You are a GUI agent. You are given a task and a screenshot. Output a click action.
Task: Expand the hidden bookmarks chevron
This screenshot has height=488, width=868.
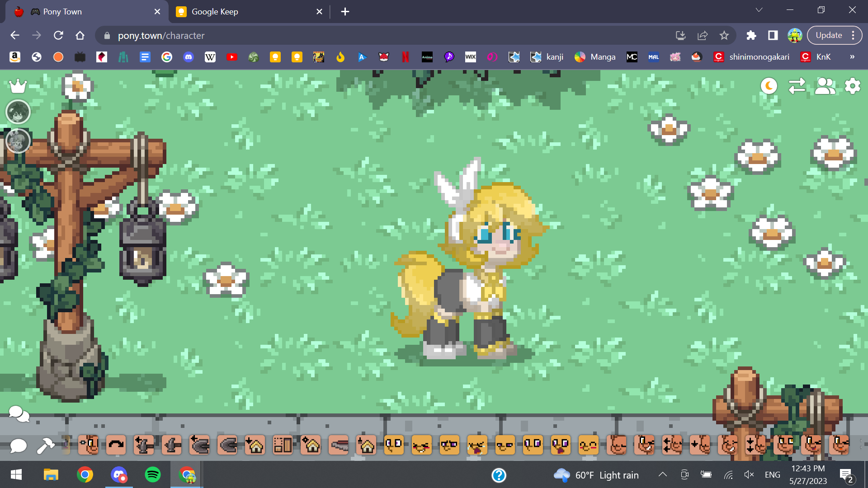(852, 57)
